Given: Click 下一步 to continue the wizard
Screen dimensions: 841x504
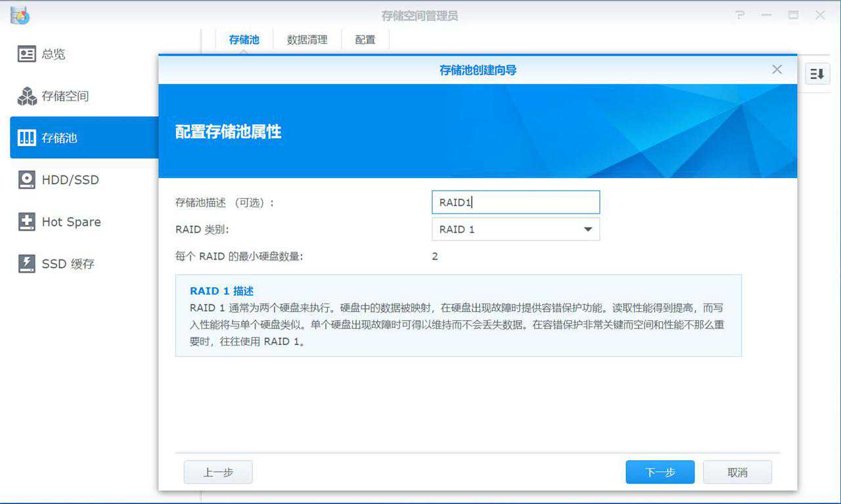Looking at the screenshot, I should (x=660, y=472).
